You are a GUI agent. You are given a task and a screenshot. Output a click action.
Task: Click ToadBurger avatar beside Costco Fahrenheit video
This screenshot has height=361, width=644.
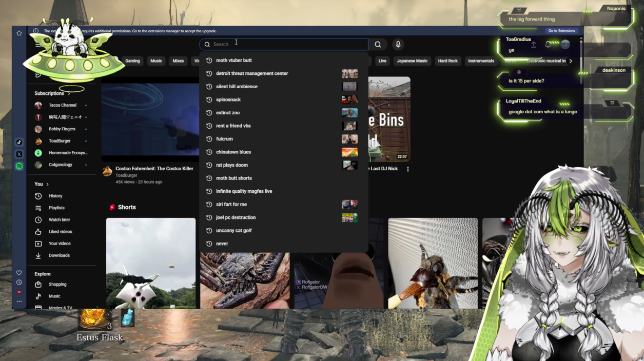[x=107, y=171]
